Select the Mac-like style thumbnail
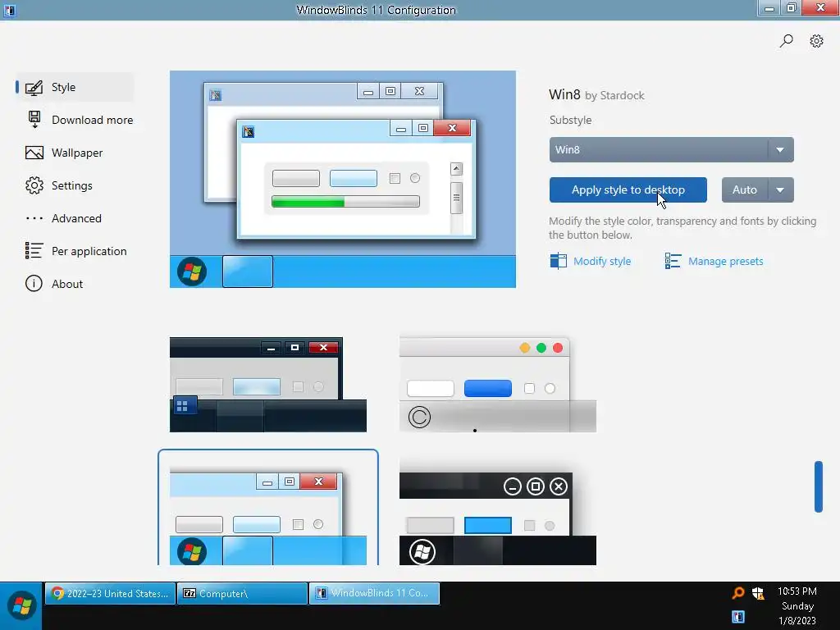The image size is (840, 630). pos(498,385)
